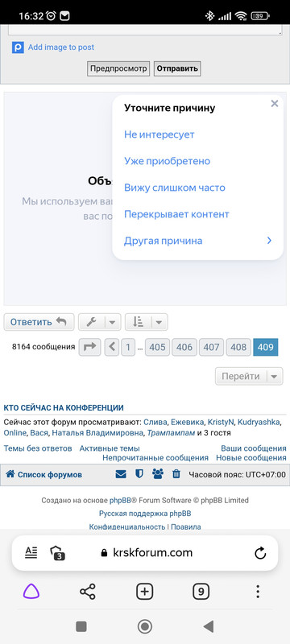Viewport: 290px width, 644px height.
Task: Tap the Android home circle button
Action: click(144, 626)
